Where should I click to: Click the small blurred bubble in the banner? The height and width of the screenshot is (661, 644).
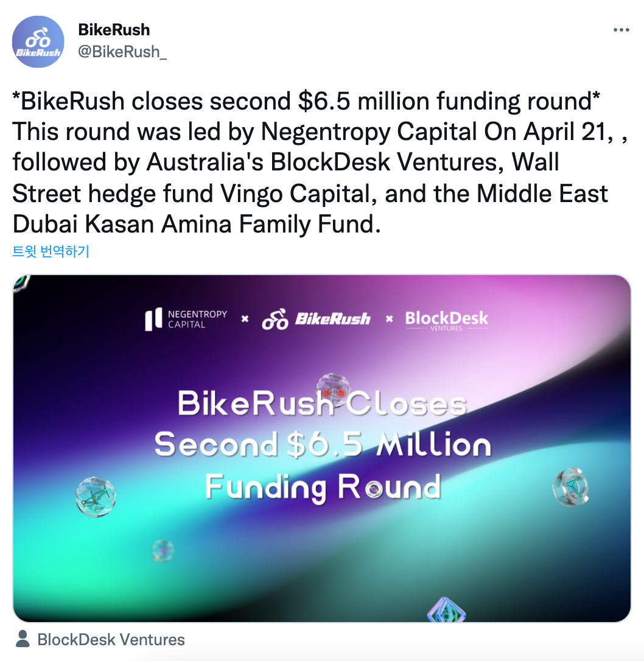click(163, 550)
